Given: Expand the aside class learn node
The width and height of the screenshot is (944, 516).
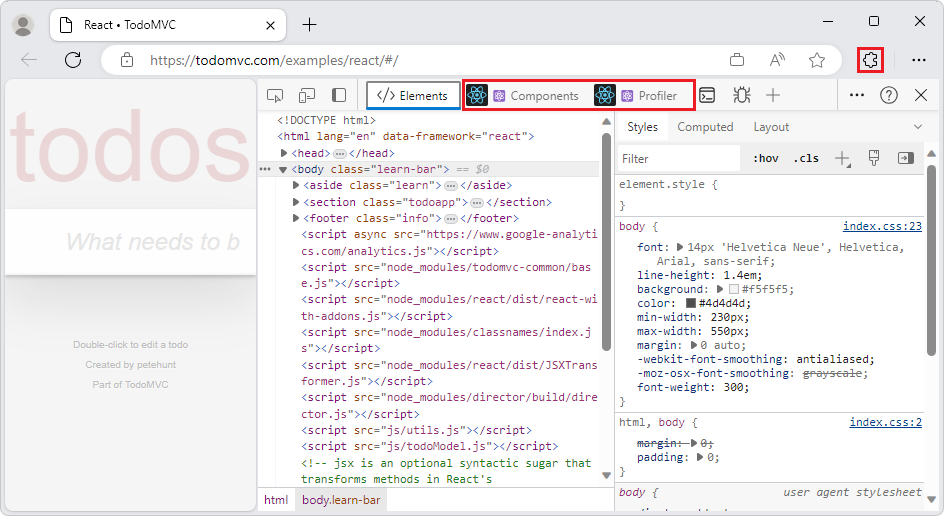Looking at the screenshot, I should [x=296, y=185].
